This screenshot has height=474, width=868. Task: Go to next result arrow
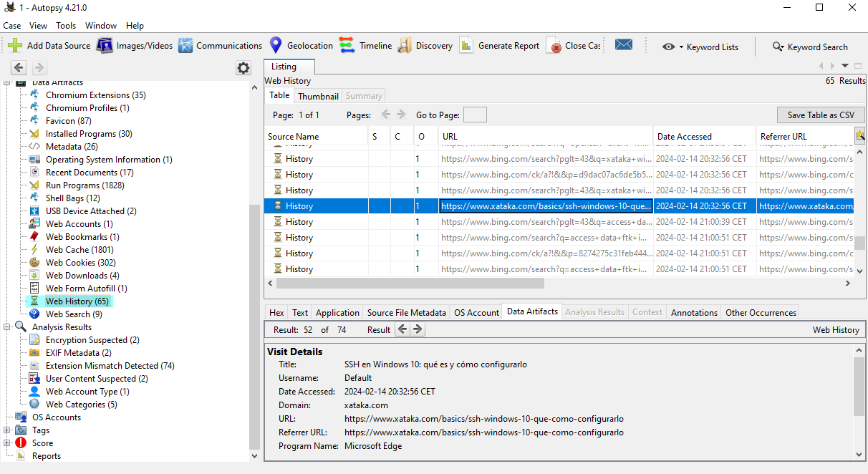pyautogui.click(x=418, y=330)
